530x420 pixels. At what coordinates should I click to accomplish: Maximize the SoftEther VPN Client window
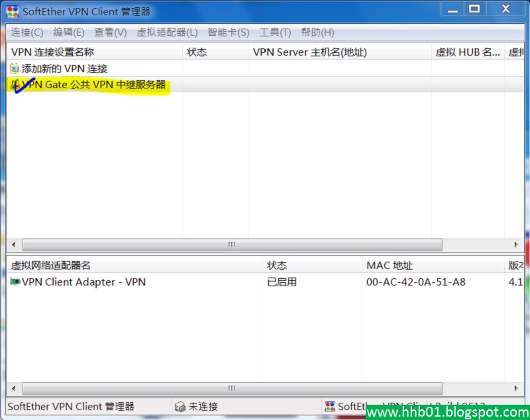474,9
